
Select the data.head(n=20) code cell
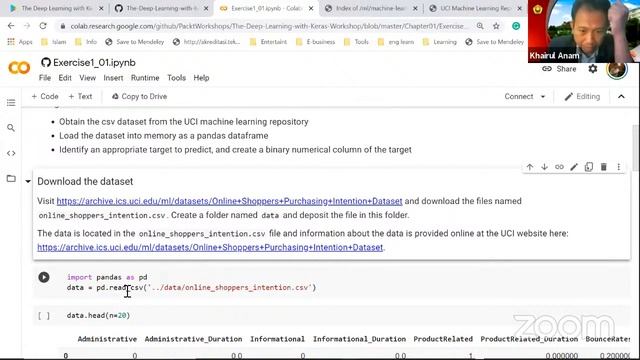(x=331, y=316)
